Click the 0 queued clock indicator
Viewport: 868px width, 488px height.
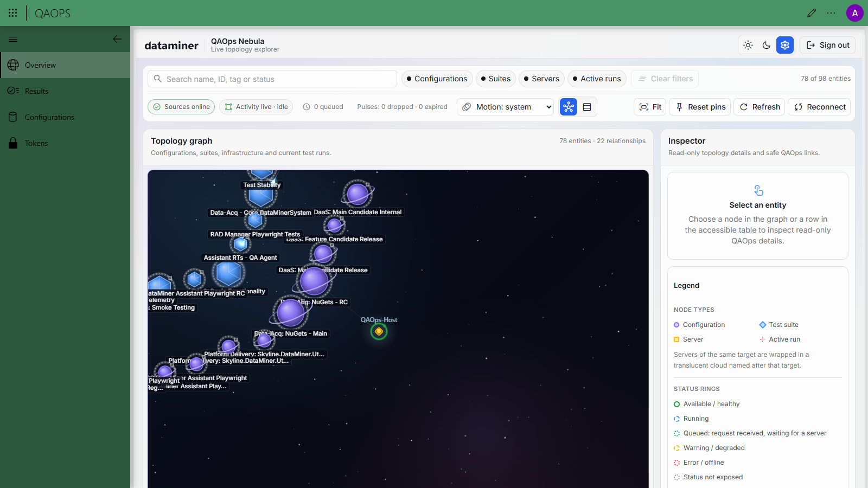click(323, 107)
